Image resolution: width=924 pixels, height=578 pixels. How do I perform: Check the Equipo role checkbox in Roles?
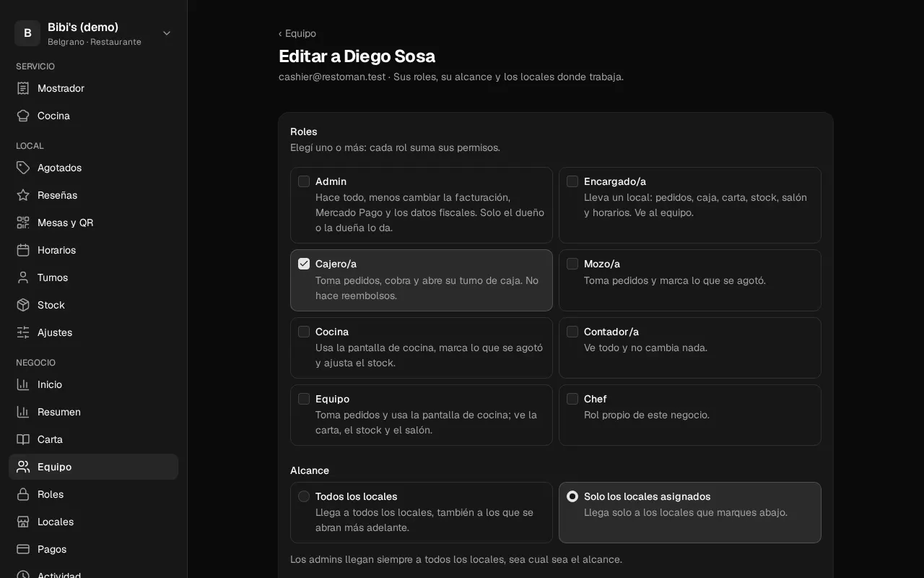[304, 399]
